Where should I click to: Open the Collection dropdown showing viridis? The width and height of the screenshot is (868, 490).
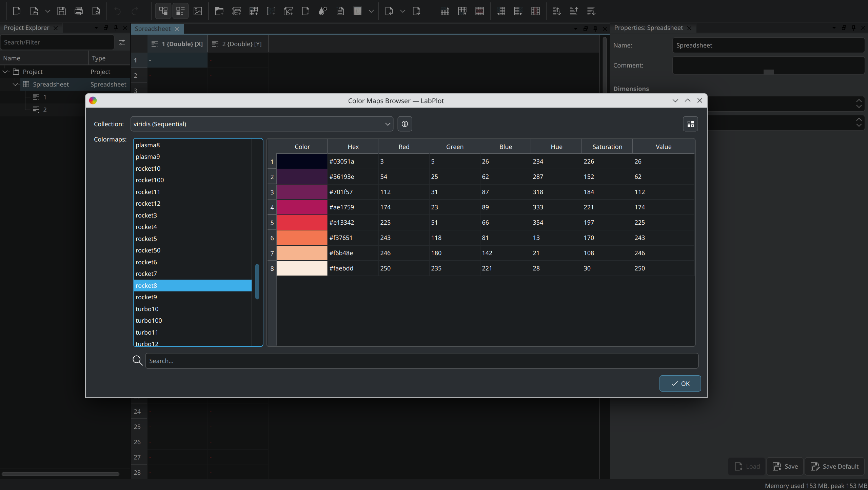click(x=261, y=124)
